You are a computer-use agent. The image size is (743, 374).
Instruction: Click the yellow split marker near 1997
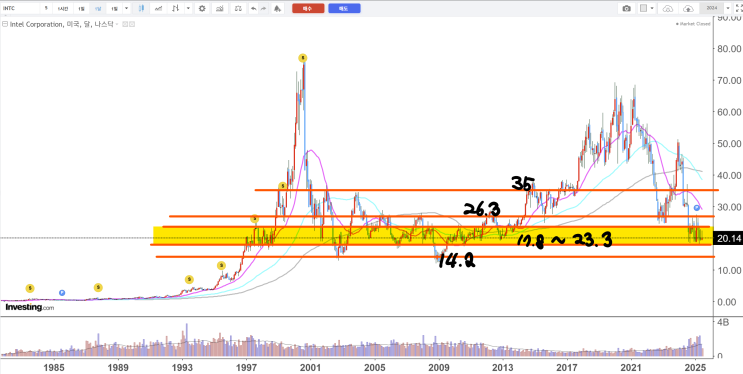pyautogui.click(x=255, y=219)
